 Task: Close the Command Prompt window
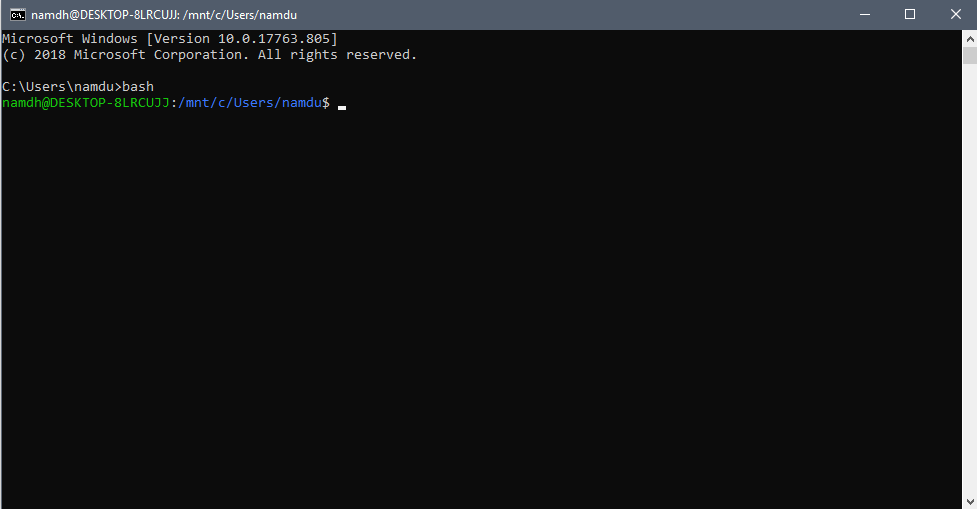954,15
